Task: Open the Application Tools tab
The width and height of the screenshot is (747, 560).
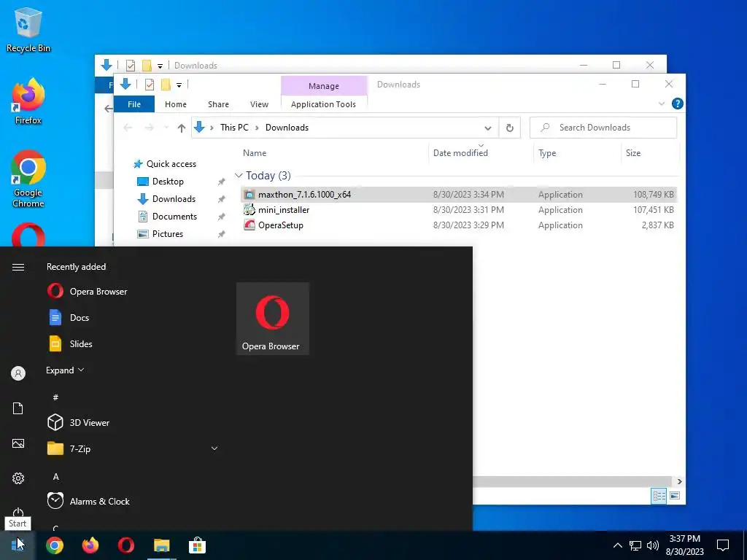Action: click(x=323, y=104)
